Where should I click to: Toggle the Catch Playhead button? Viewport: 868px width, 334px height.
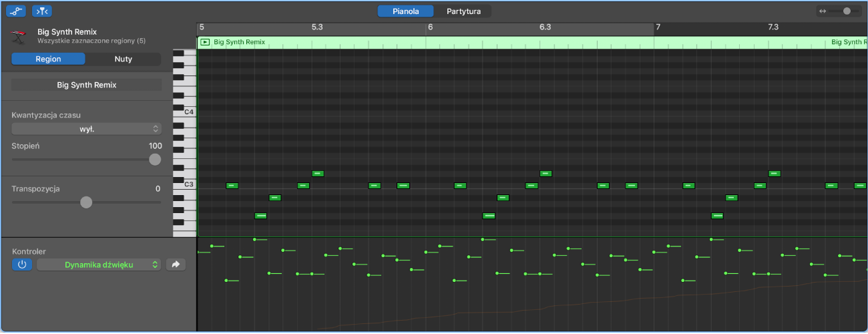pos(42,11)
